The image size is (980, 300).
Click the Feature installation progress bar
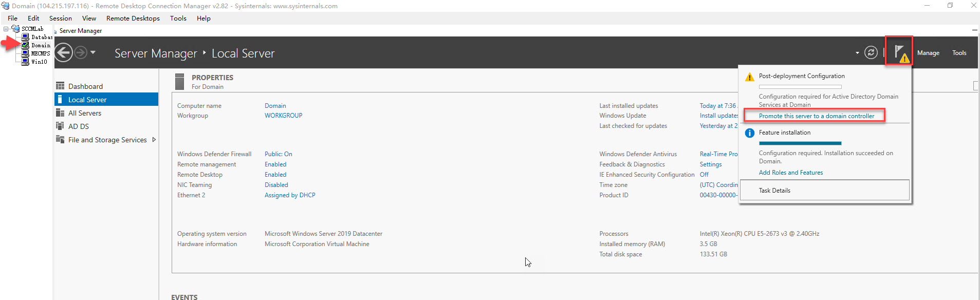point(800,143)
